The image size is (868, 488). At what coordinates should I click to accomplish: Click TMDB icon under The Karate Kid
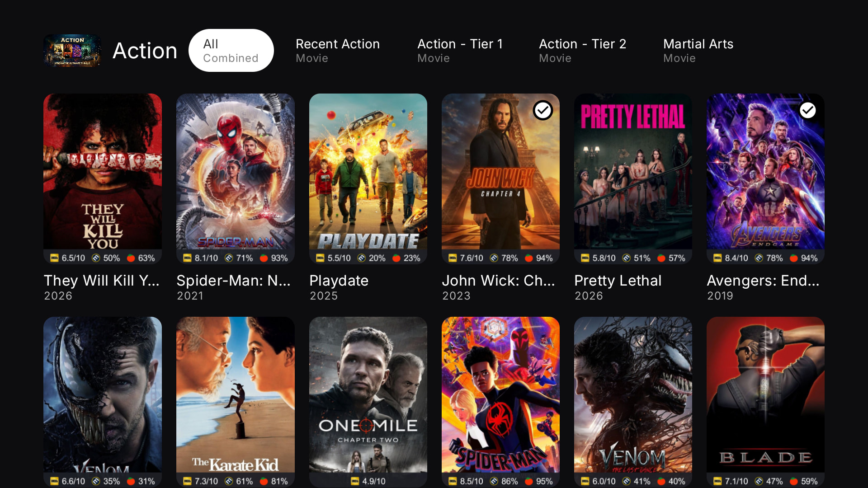[x=229, y=481]
